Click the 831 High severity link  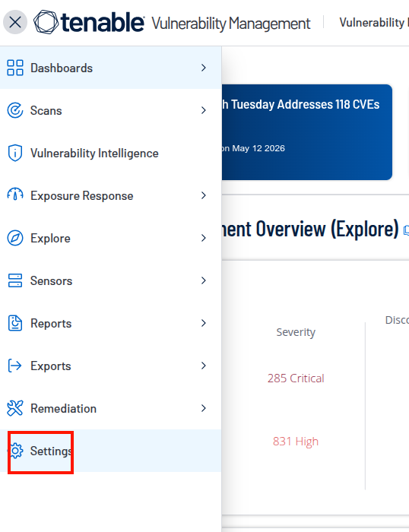point(296,441)
